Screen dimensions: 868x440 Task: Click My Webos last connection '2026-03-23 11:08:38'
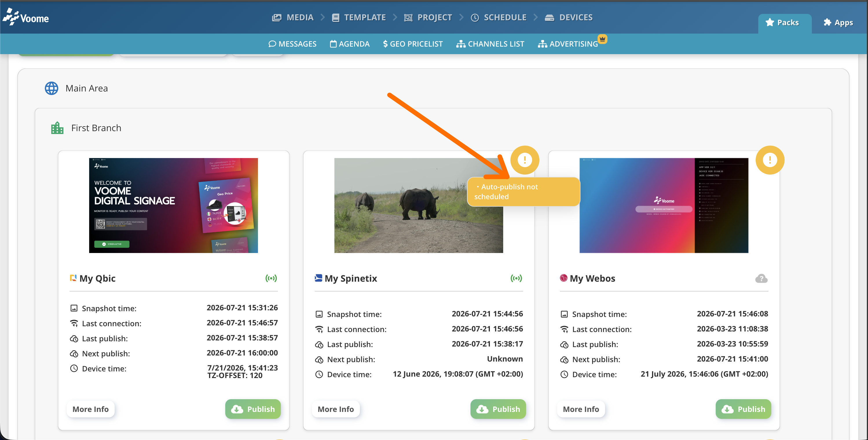pyautogui.click(x=732, y=329)
